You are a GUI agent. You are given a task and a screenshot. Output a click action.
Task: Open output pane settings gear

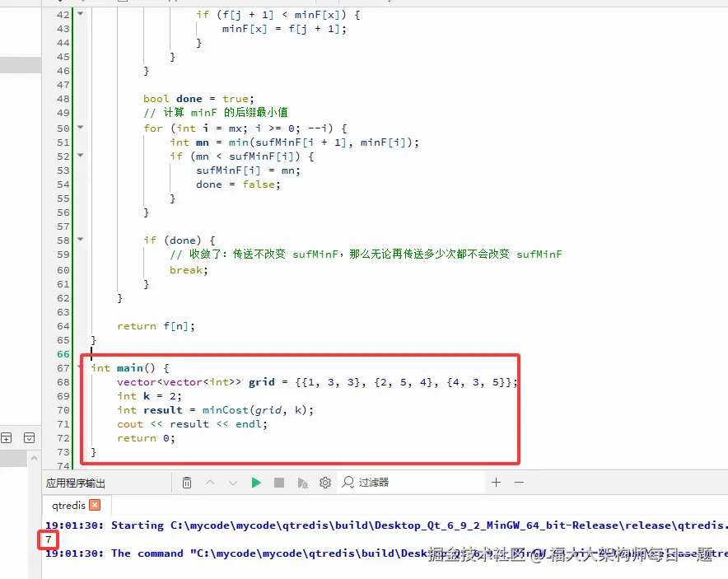(325, 483)
